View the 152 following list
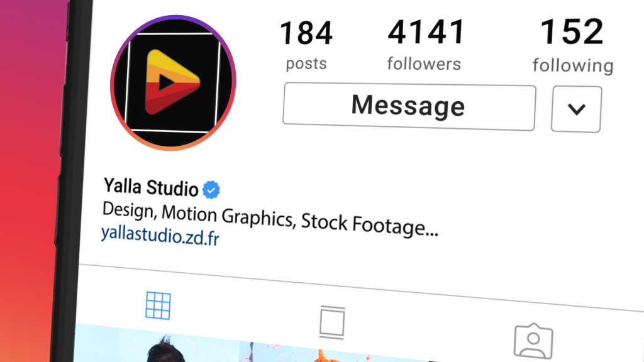This screenshot has height=362, width=644. [x=572, y=31]
